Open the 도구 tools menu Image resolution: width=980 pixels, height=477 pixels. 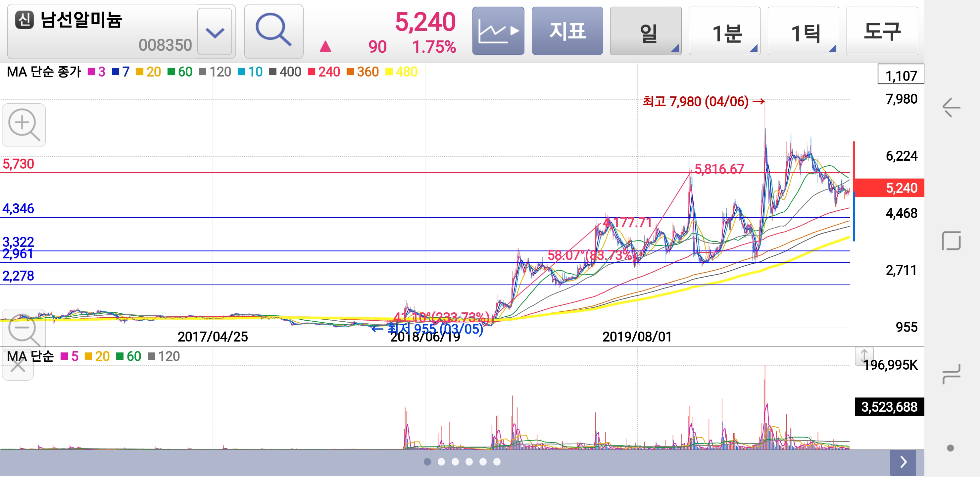(x=882, y=30)
